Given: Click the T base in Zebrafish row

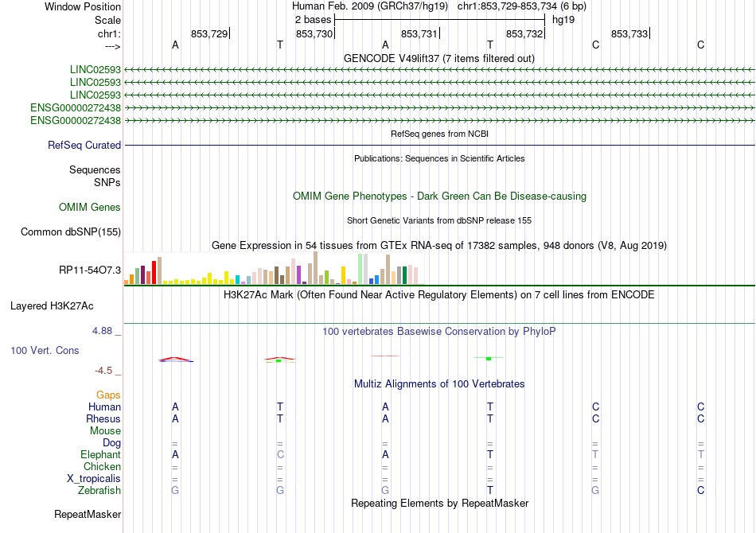Looking at the screenshot, I should tap(490, 490).
